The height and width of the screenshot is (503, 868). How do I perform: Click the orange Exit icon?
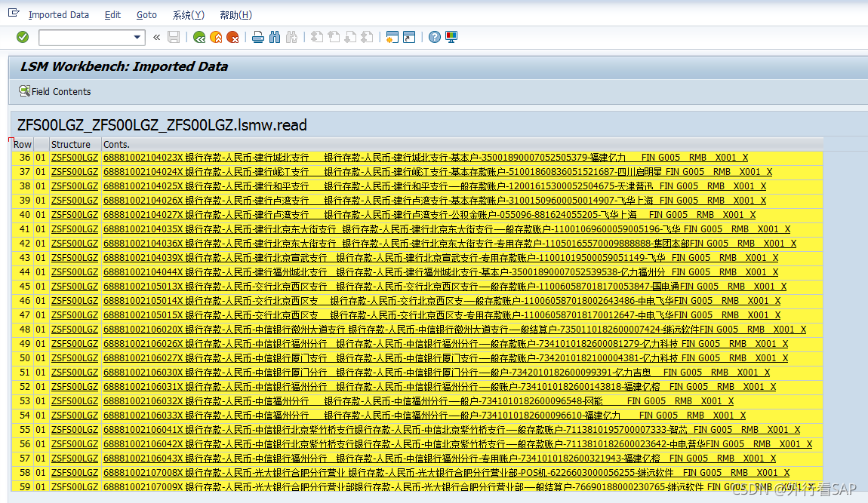pyautogui.click(x=217, y=37)
